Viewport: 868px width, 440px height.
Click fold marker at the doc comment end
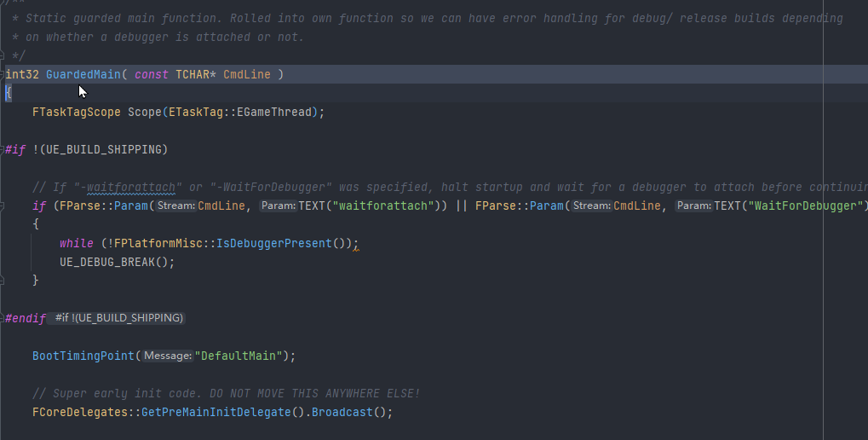pos(3,56)
